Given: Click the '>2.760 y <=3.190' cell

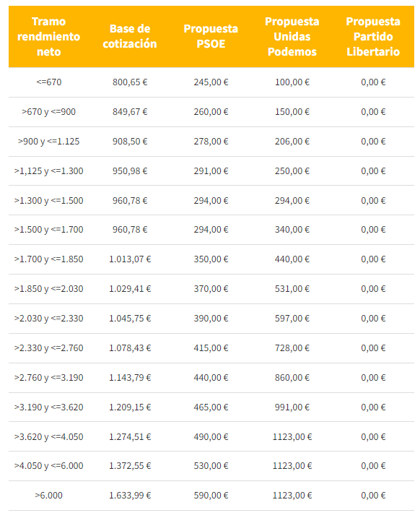Looking at the screenshot, I should tap(49, 378).
